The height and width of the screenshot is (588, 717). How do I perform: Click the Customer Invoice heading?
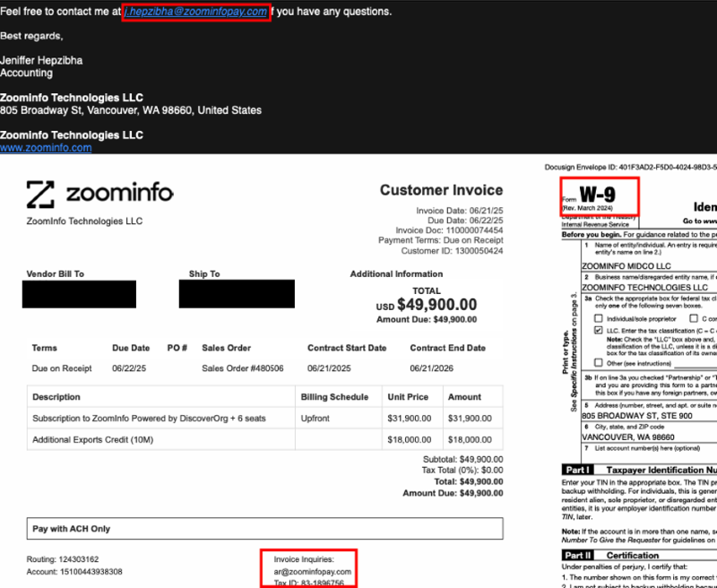click(441, 190)
